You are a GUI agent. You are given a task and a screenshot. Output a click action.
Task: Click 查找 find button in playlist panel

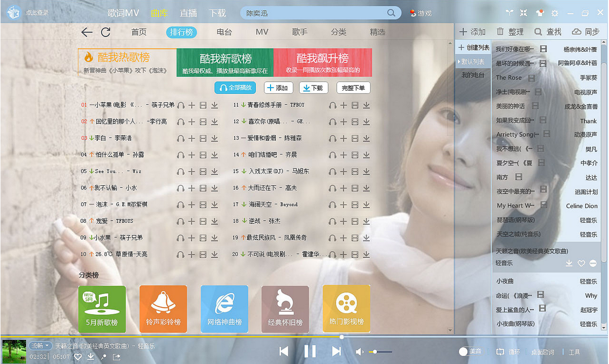548,32
